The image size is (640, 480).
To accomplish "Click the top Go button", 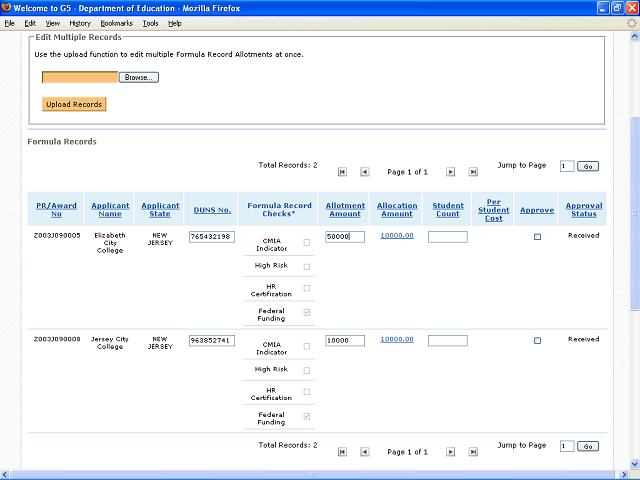I will tap(588, 166).
